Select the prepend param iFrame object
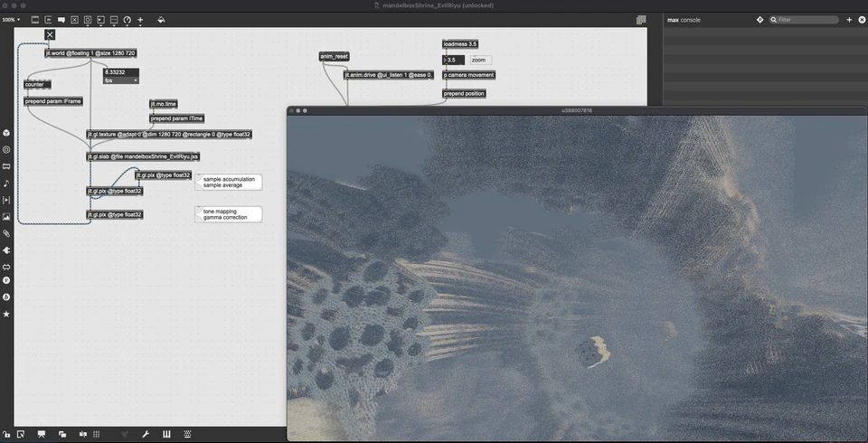The height and width of the screenshot is (443, 868). coord(53,101)
